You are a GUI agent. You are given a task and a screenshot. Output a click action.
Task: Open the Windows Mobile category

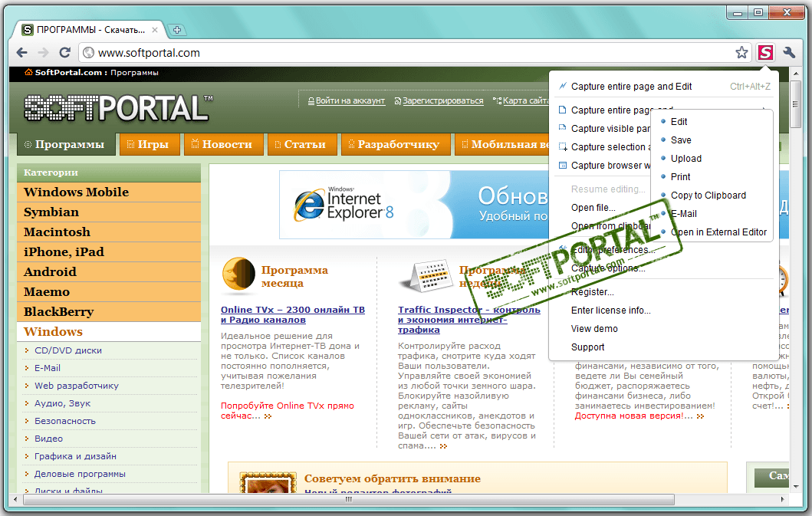[109, 192]
